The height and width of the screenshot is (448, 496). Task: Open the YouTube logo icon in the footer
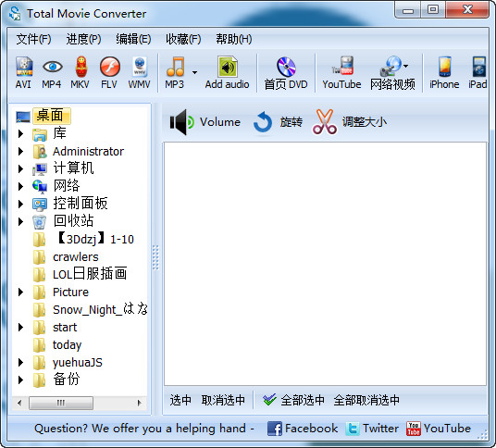414,429
